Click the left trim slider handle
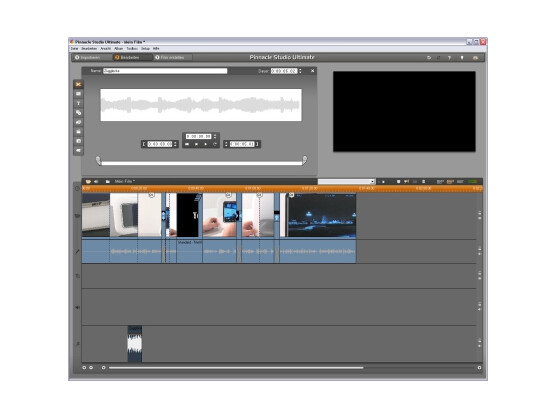This screenshot has height=418, width=557. (x=98, y=160)
